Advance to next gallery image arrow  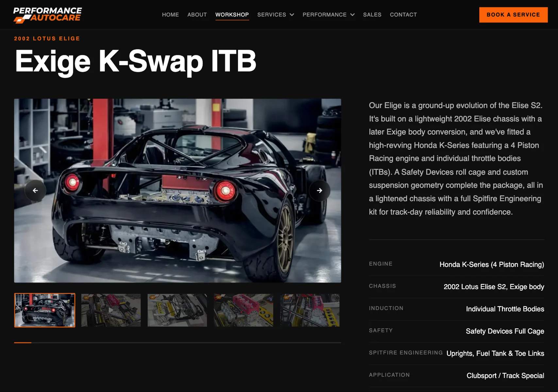319,190
